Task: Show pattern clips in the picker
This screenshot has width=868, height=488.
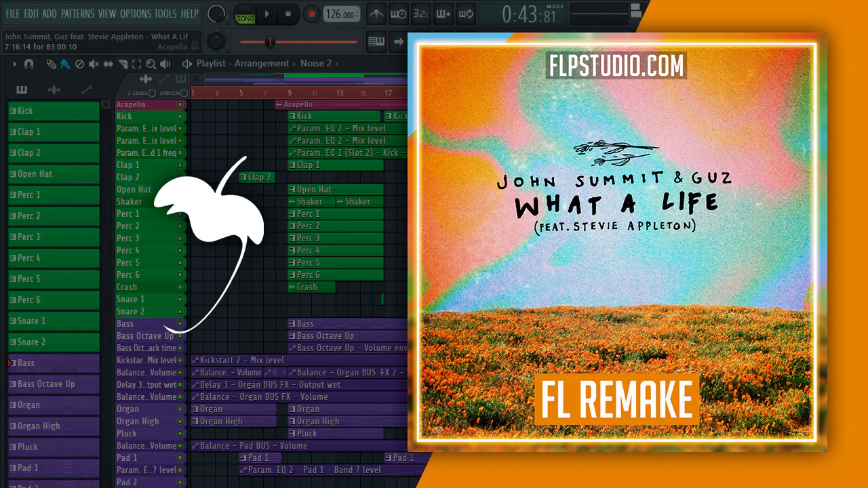Action: coord(22,89)
